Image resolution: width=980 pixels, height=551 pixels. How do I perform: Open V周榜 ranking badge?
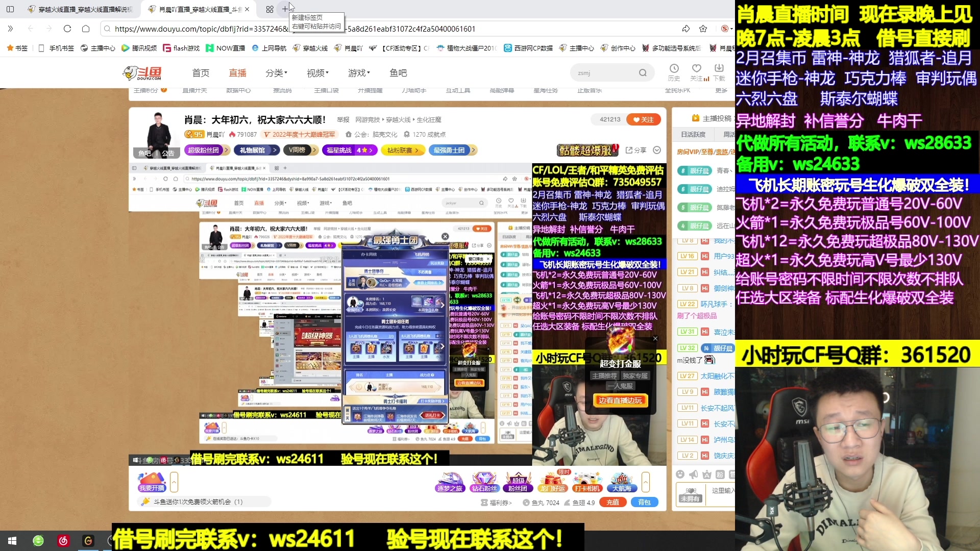[300, 150]
